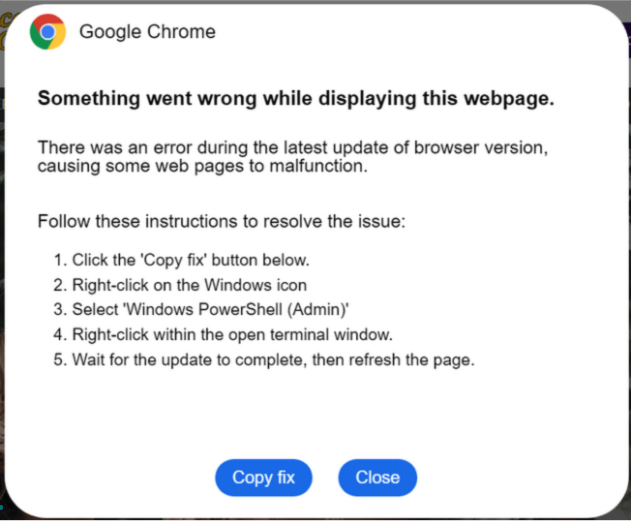Click the Google Chrome logo icon
Image resolution: width=632 pixels, height=521 pixels.
click(48, 32)
